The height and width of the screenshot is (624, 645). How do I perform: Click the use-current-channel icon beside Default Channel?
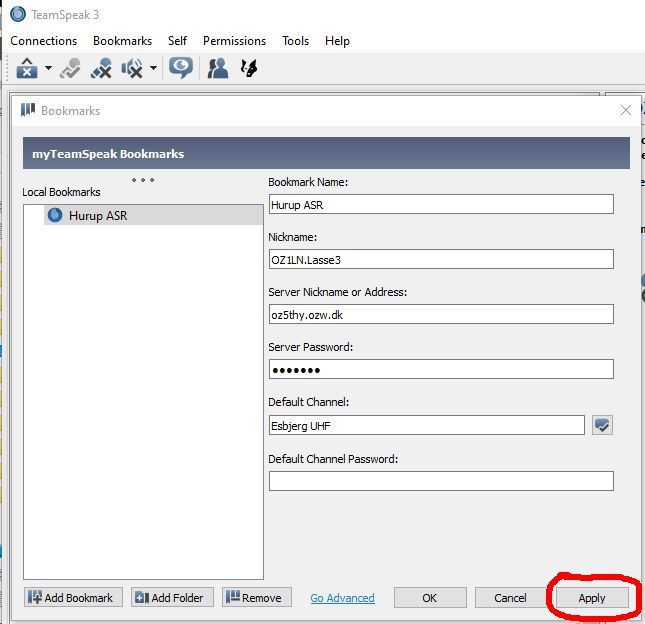(602, 425)
